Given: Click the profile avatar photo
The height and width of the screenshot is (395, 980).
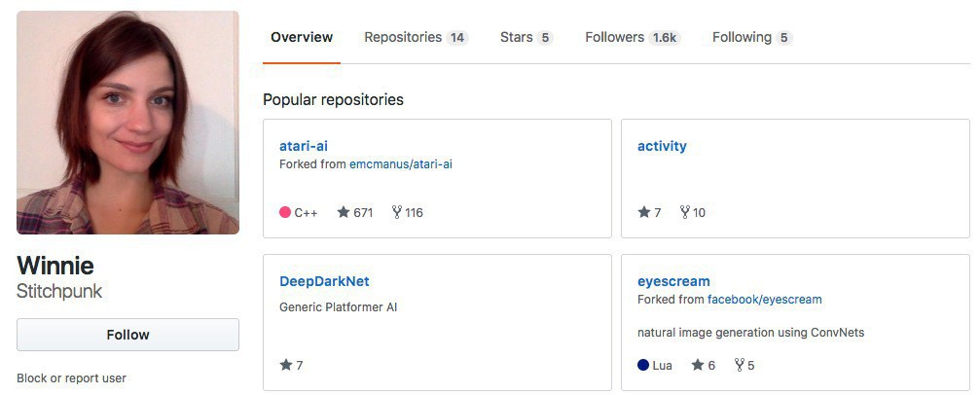Looking at the screenshot, I should click(127, 123).
